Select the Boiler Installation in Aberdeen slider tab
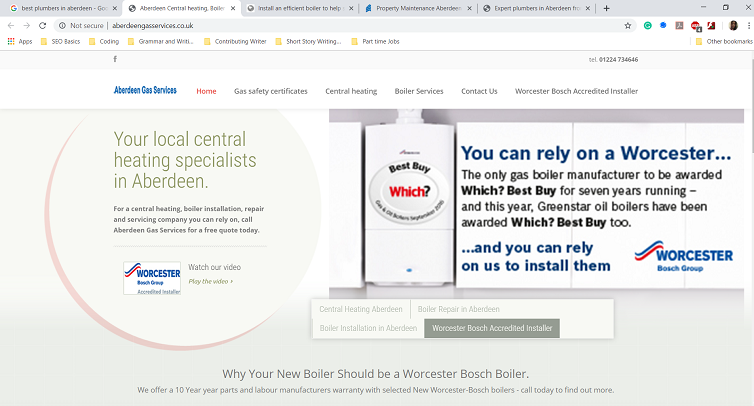The image size is (754, 406). click(368, 328)
